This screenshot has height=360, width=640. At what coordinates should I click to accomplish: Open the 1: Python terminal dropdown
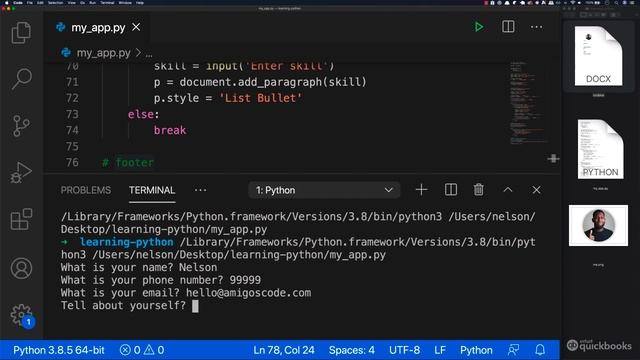pyautogui.click(x=324, y=190)
